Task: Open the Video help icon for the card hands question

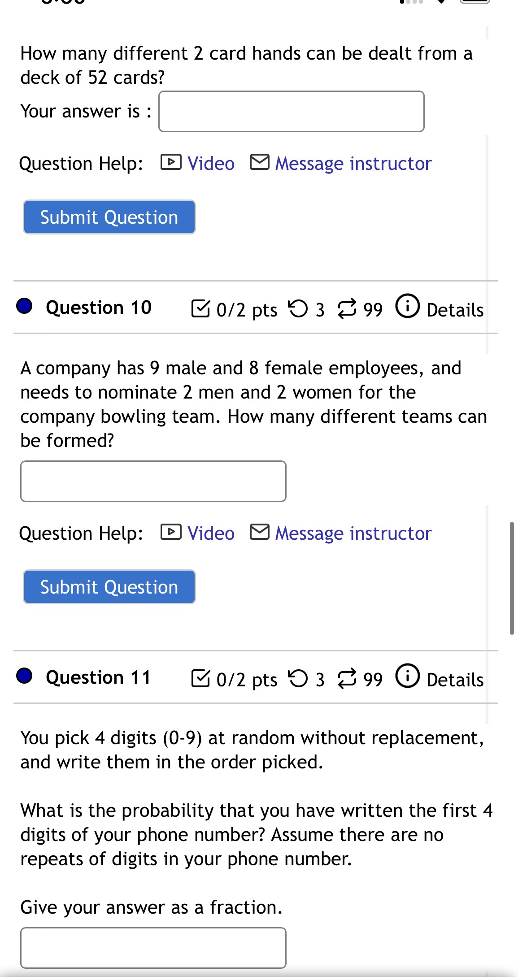Action: pos(170,163)
